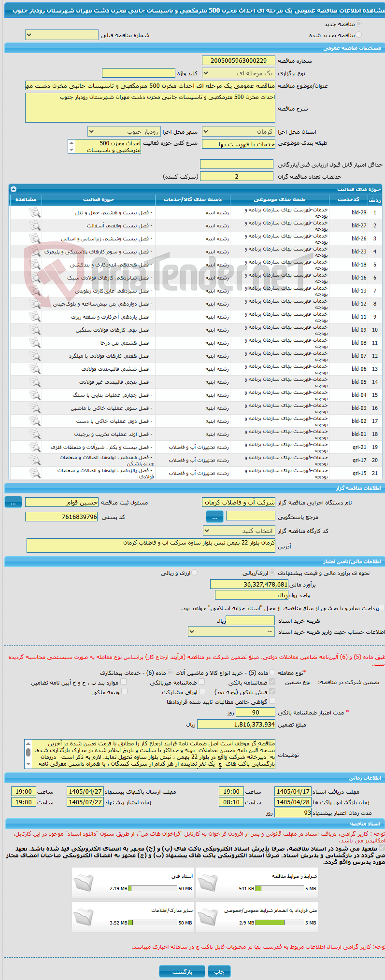385x980 pixels.
Task: Open متن قرارداد folder icon
Action: coord(207,917)
